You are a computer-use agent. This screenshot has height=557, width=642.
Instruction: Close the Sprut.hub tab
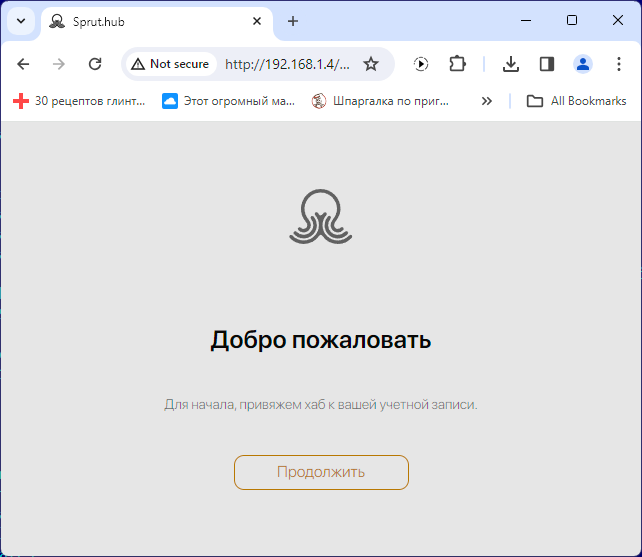pos(257,21)
